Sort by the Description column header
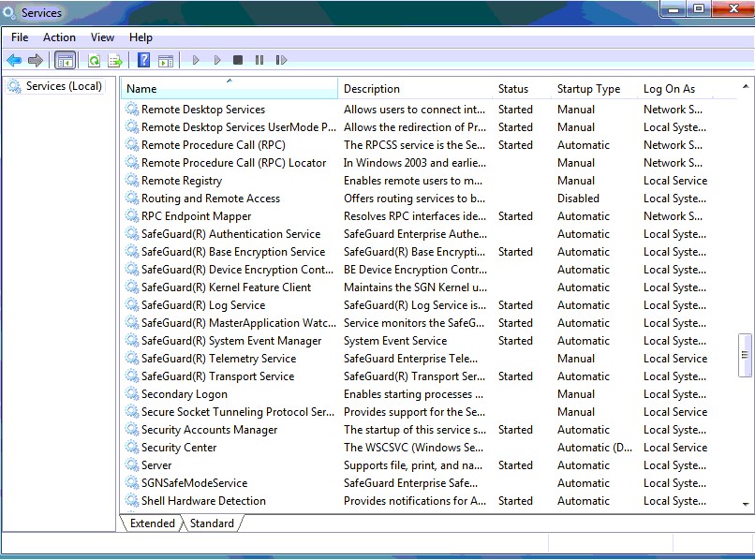This screenshot has width=755, height=560. pyautogui.click(x=416, y=89)
